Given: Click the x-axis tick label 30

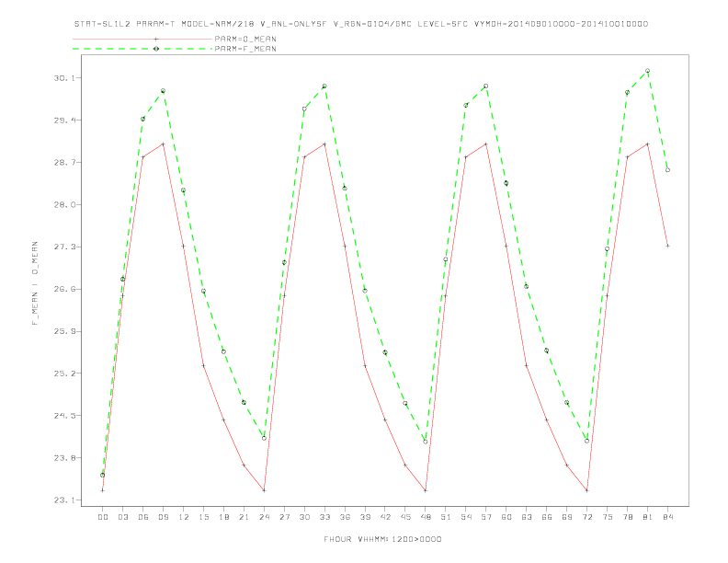Looking at the screenshot, I should [304, 517].
